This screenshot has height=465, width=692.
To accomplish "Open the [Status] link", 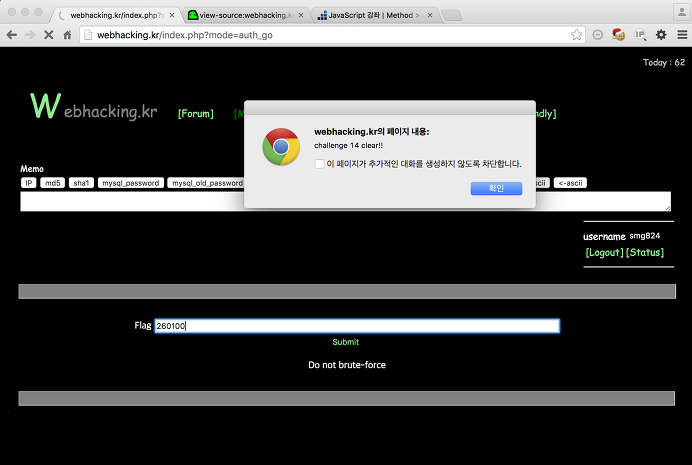I will coord(645,253).
